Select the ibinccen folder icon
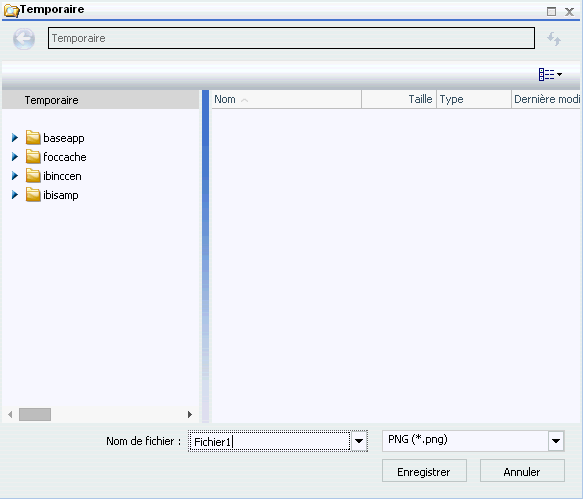The height and width of the screenshot is (499, 583). 33,176
